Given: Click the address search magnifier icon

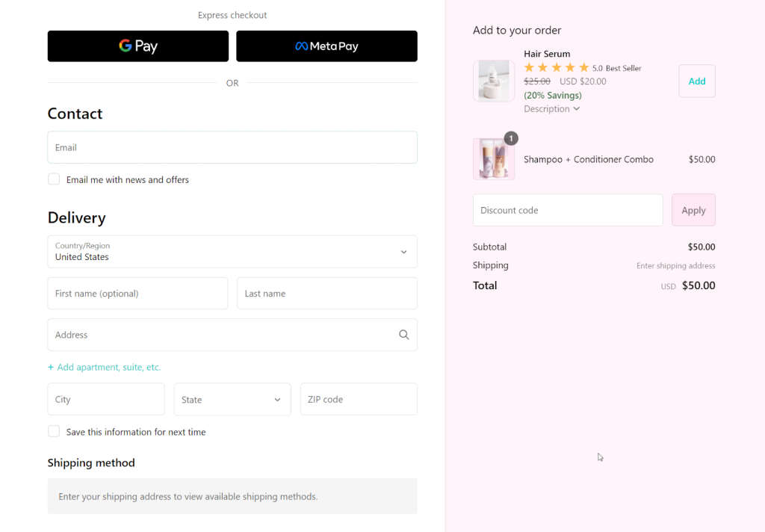Looking at the screenshot, I should 404,334.
